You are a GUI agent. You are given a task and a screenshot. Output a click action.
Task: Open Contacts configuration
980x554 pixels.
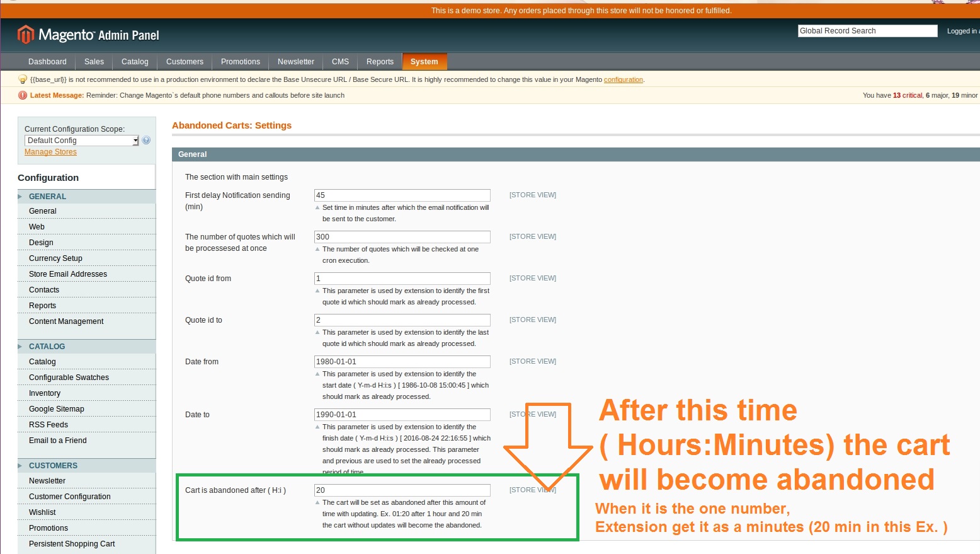click(x=44, y=290)
